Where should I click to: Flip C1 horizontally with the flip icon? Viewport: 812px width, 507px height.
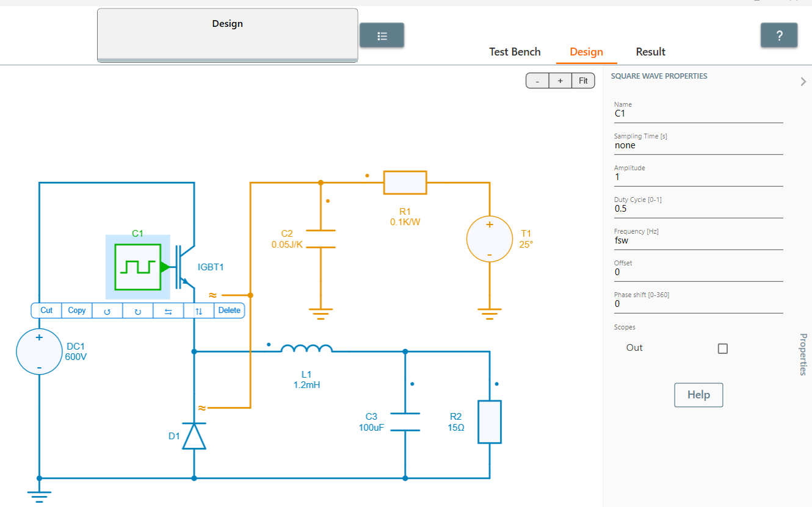[169, 310]
